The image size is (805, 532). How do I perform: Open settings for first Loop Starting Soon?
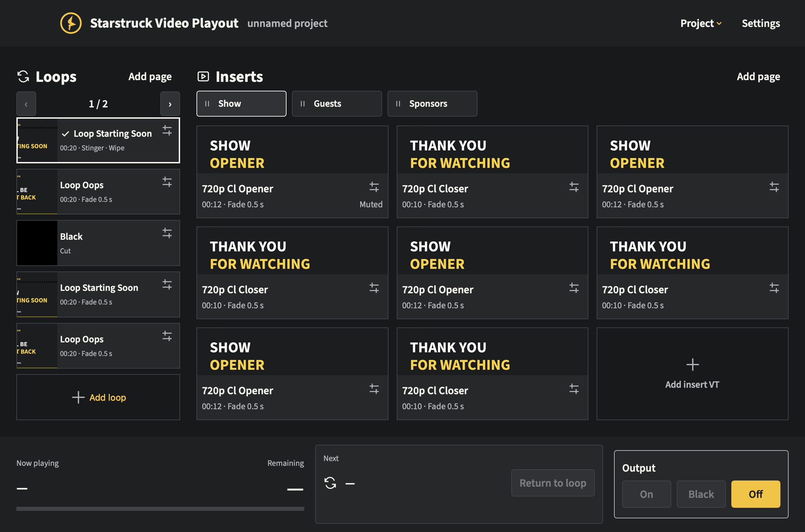coord(167,130)
